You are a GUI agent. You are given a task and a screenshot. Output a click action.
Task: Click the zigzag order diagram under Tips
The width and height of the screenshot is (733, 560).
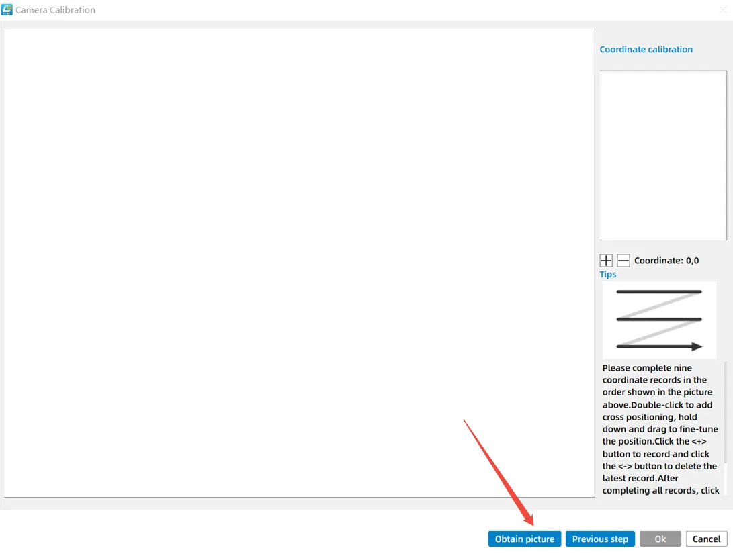(x=659, y=320)
